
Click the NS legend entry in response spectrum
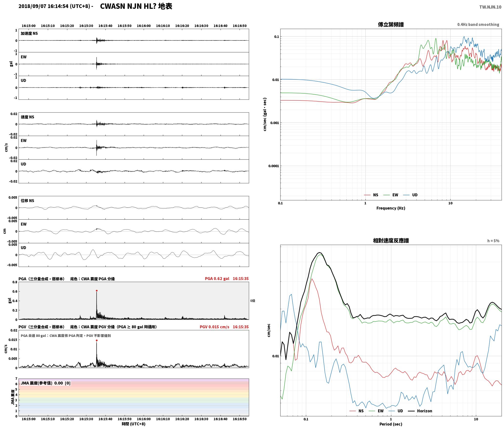[356, 411]
